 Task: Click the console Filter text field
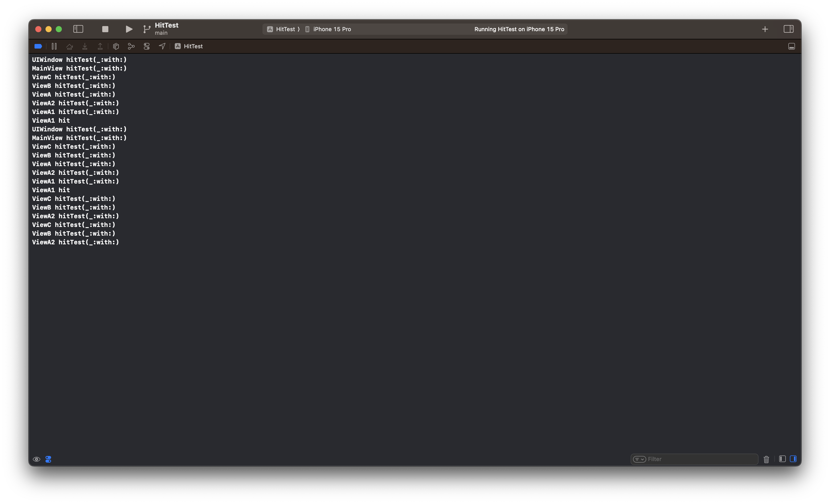click(x=701, y=459)
